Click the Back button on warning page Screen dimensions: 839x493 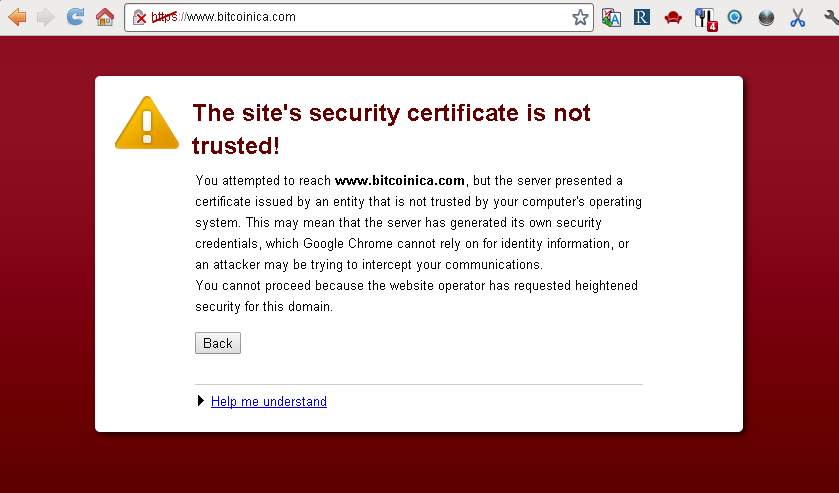pos(218,343)
